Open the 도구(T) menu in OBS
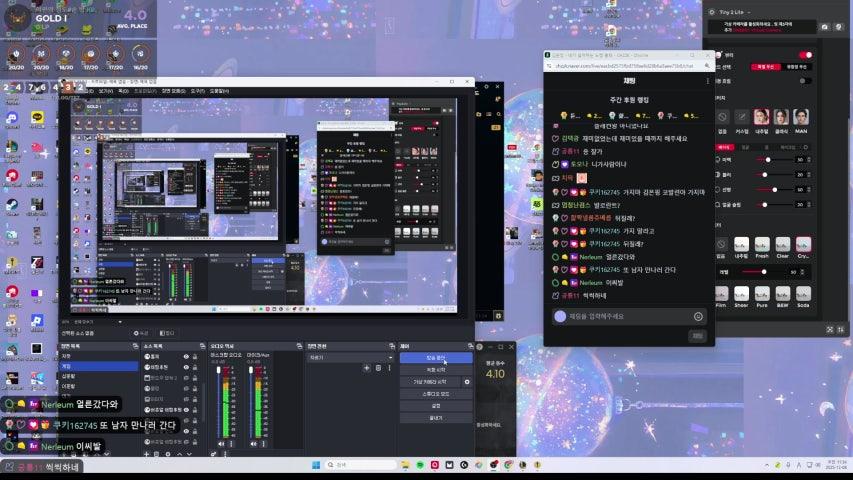Viewport: 853px width, 480px height. 197,91
